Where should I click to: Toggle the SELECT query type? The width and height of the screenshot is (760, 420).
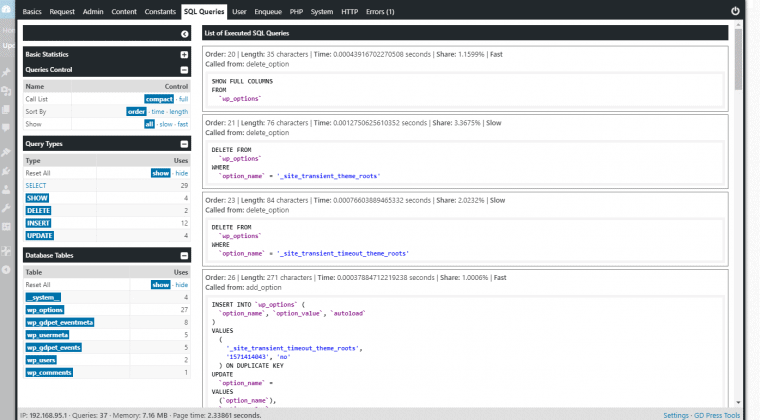click(36, 186)
